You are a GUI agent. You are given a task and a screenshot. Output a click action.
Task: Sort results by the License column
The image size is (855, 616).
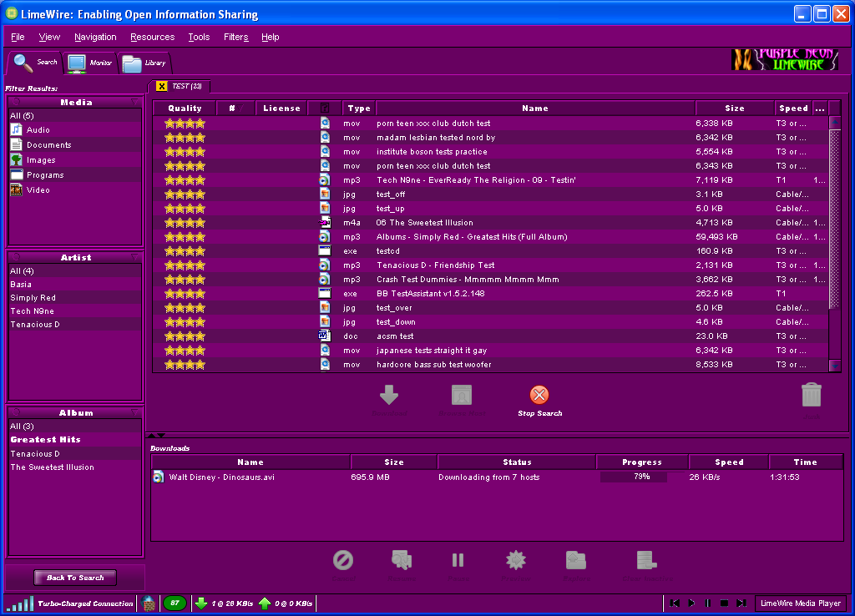(281, 108)
